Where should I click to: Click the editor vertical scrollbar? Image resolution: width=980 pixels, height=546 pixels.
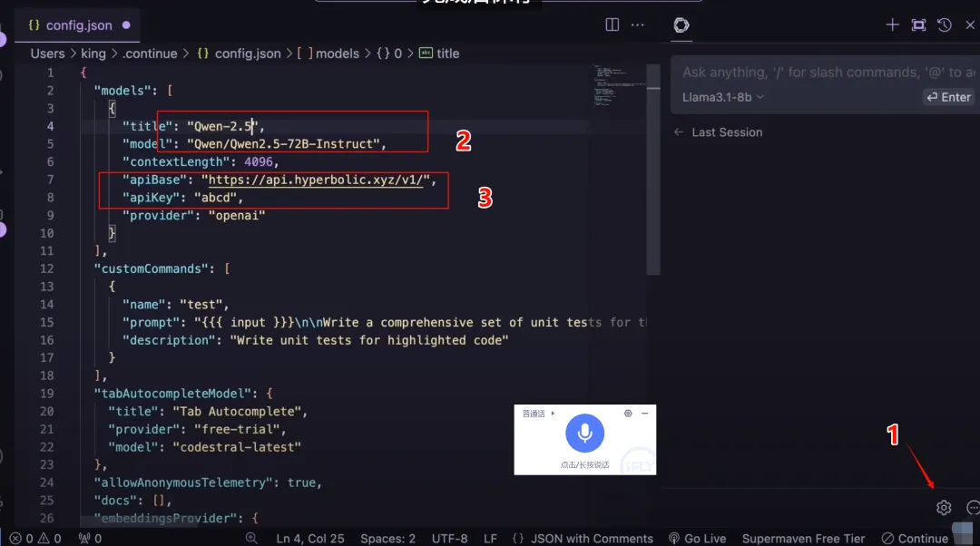(x=653, y=169)
